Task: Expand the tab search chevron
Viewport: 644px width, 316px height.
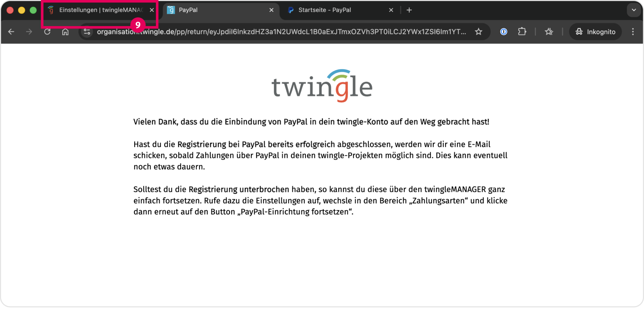Action: [x=634, y=10]
